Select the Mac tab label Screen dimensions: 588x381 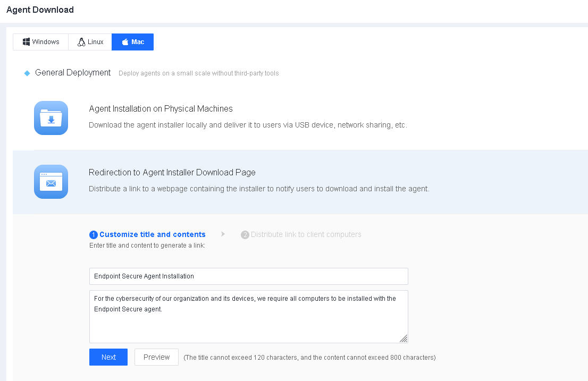(138, 42)
